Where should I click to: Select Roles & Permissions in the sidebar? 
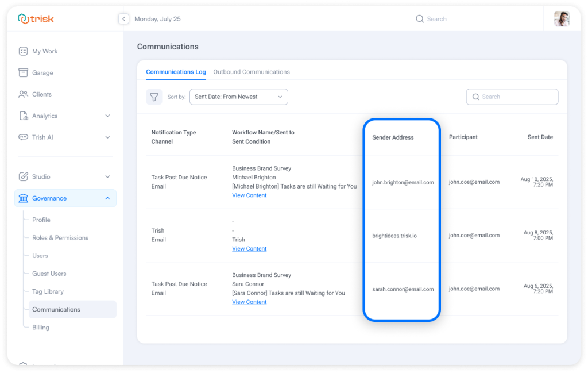pos(59,237)
